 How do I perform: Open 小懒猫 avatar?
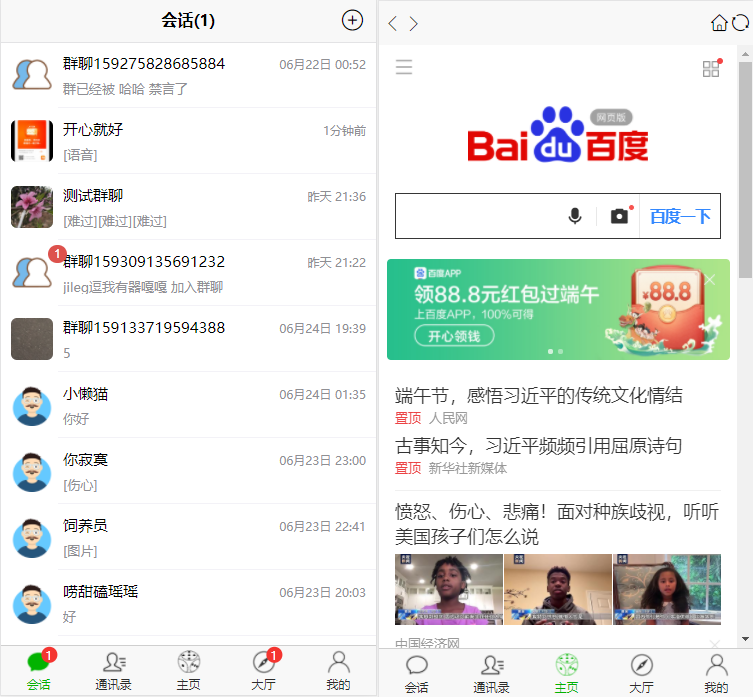[32, 405]
